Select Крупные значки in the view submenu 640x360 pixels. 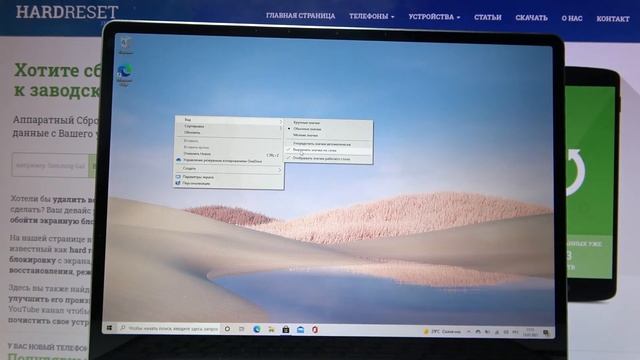[x=307, y=122]
